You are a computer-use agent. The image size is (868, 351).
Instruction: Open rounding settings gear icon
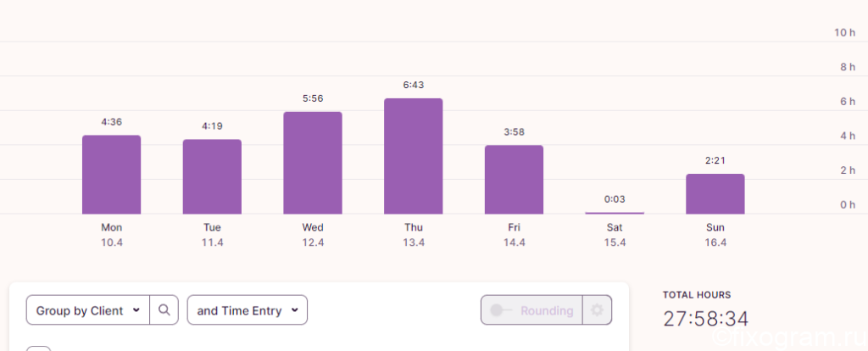[x=597, y=310]
